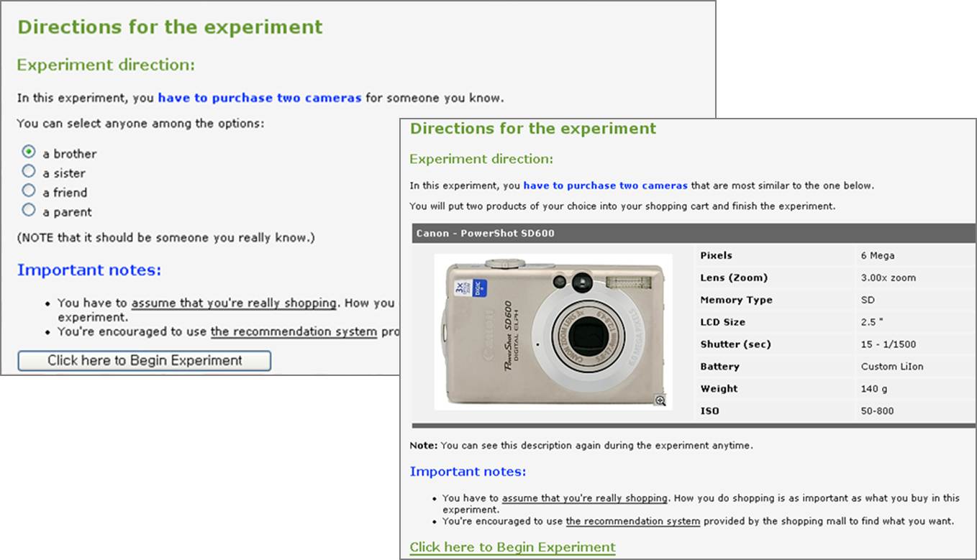
Task: Click the 'Important notes:' heading in front window
Action: [468, 472]
